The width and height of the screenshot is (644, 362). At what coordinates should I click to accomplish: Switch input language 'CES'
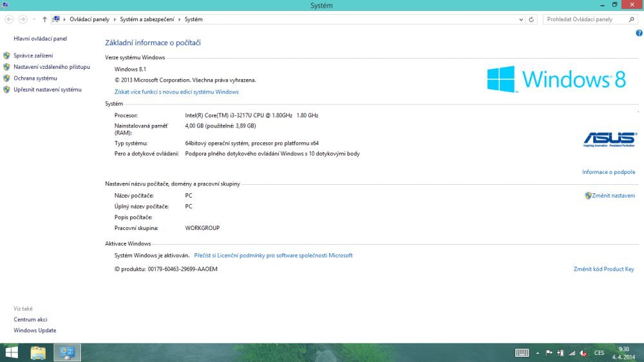coord(599,353)
